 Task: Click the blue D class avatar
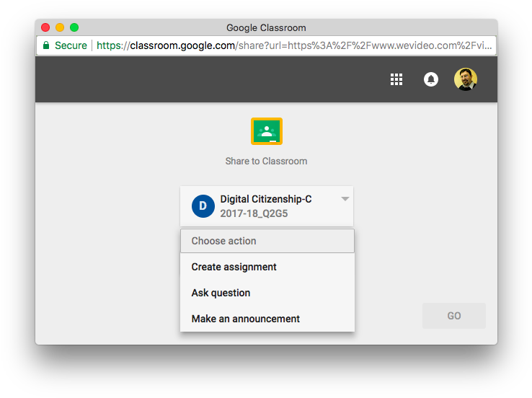coord(203,206)
